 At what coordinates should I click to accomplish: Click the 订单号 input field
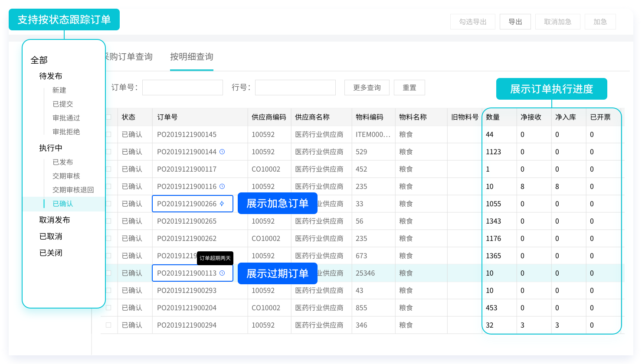pyautogui.click(x=182, y=88)
